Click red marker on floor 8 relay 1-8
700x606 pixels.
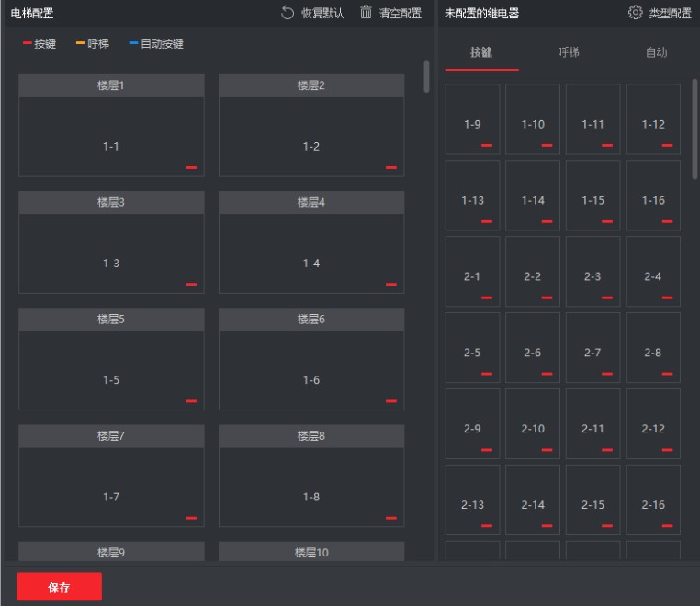click(391, 518)
